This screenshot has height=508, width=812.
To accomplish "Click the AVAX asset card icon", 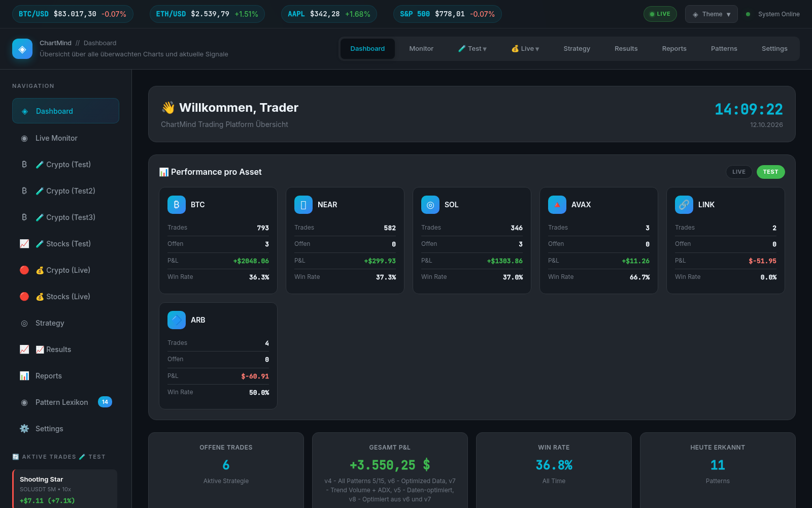I will click(x=557, y=205).
